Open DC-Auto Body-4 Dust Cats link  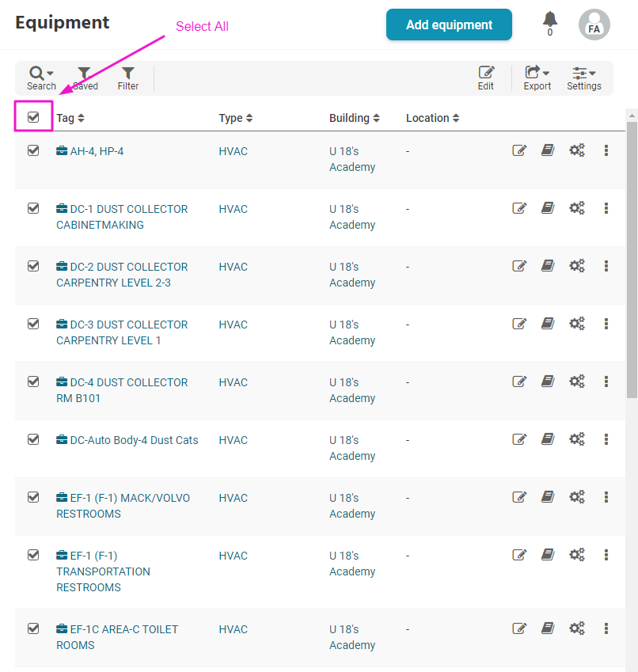coord(127,440)
